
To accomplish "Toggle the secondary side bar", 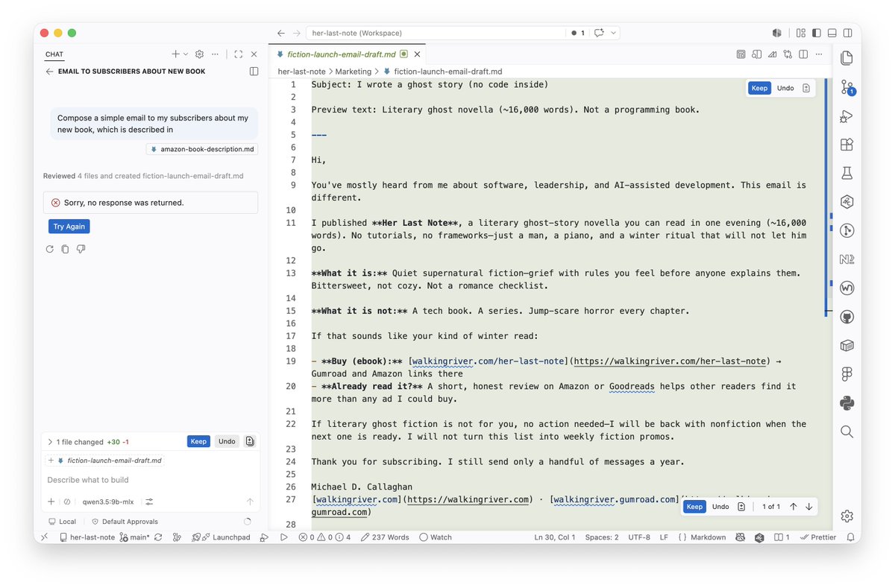I will click(x=847, y=33).
